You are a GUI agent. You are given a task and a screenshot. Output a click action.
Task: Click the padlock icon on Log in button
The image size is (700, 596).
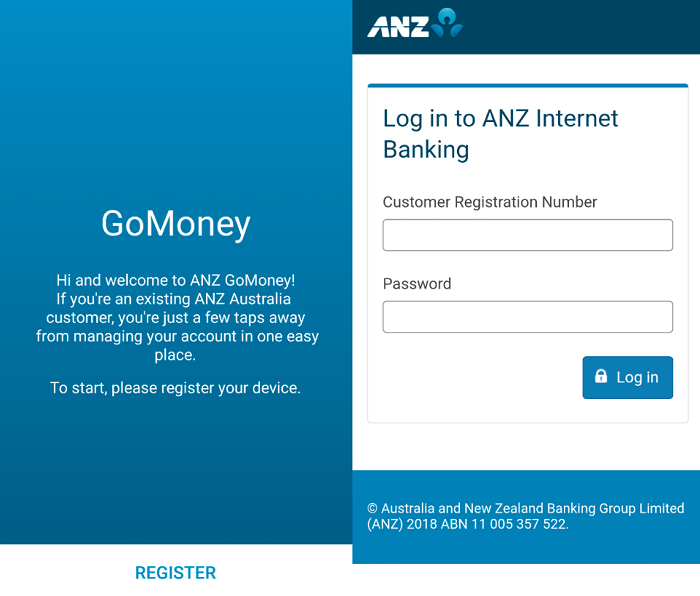[601, 377]
